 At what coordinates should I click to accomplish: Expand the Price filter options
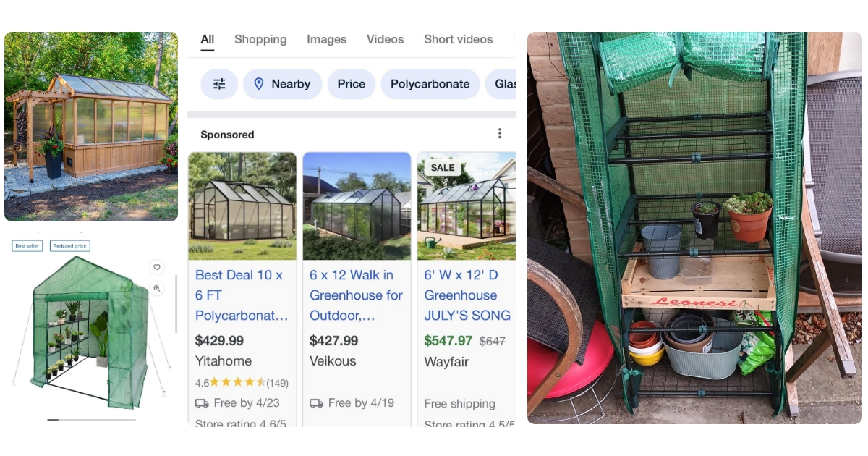click(x=351, y=84)
